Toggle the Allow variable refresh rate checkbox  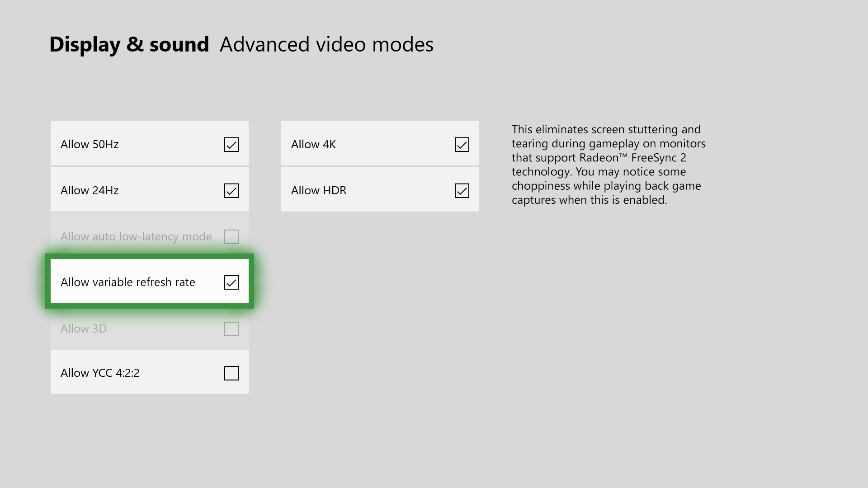click(231, 282)
